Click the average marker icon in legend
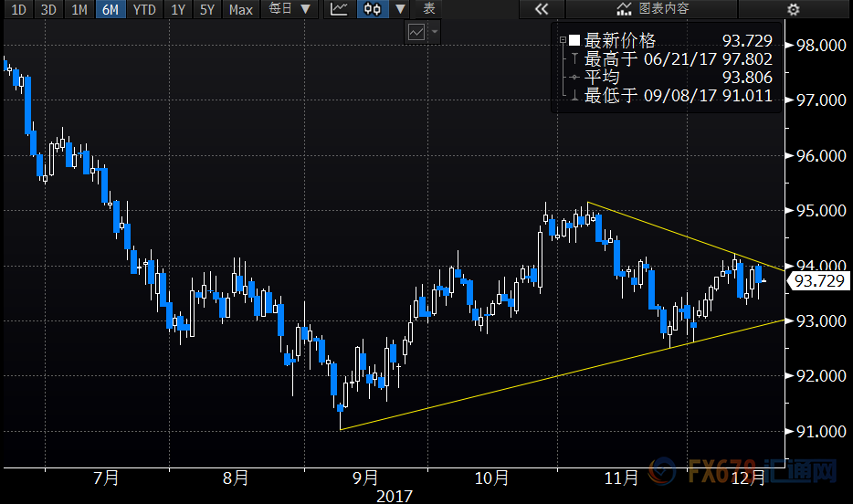Viewport: 853px width, 504px height. coord(574,78)
